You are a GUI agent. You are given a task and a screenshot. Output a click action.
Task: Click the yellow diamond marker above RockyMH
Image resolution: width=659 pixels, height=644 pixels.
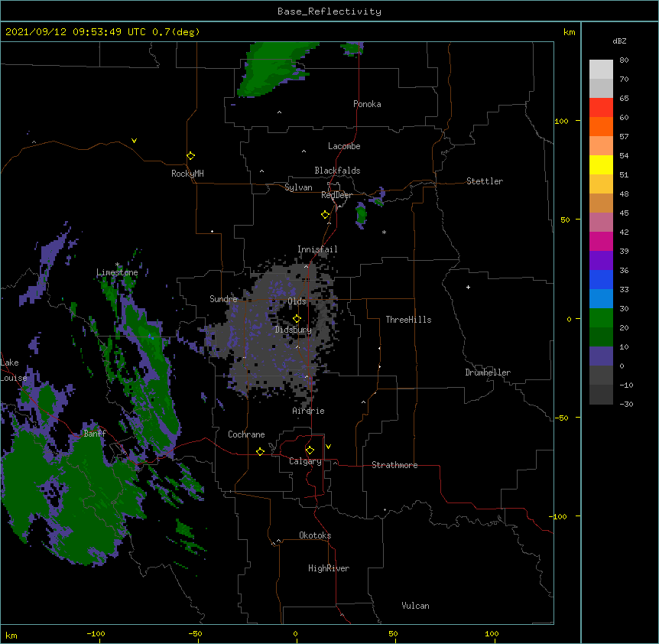[x=190, y=155]
